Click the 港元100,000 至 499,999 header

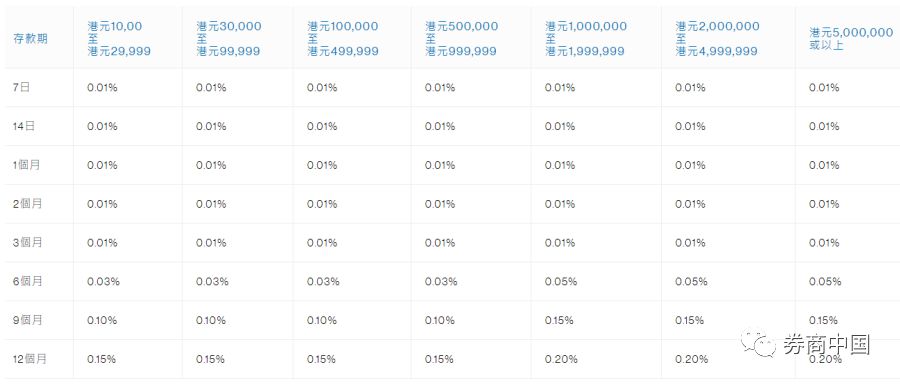point(343,38)
